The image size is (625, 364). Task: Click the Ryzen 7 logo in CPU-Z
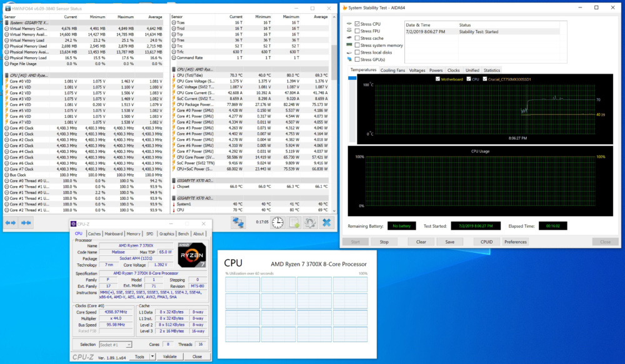192,255
